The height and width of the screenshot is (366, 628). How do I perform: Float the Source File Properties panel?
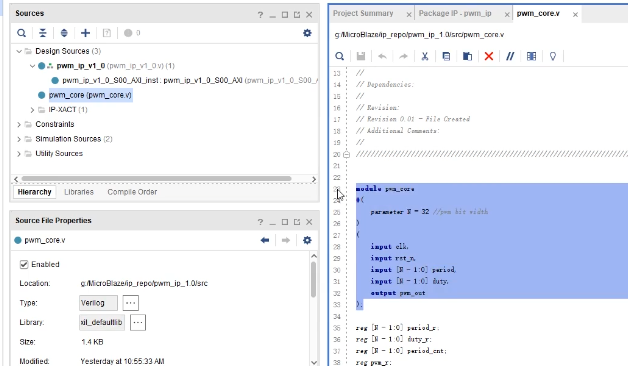click(x=297, y=222)
